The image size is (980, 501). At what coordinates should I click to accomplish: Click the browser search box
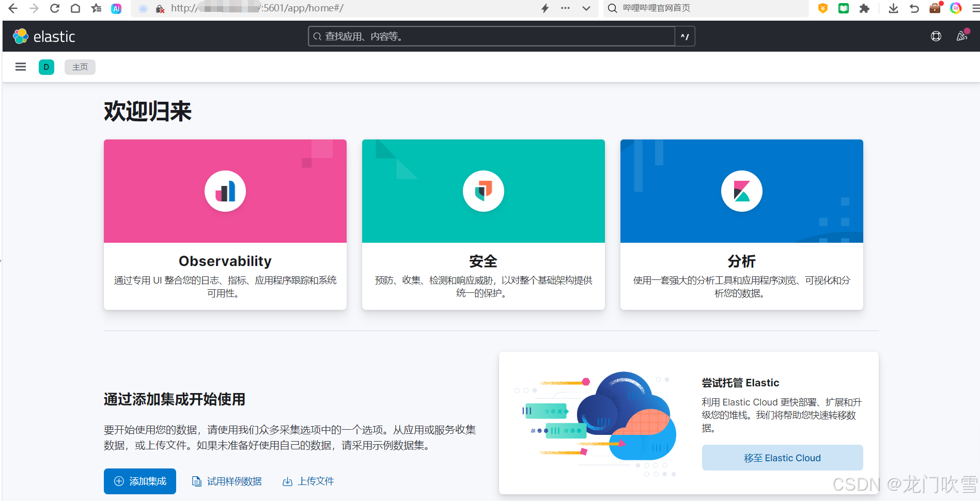coord(706,8)
